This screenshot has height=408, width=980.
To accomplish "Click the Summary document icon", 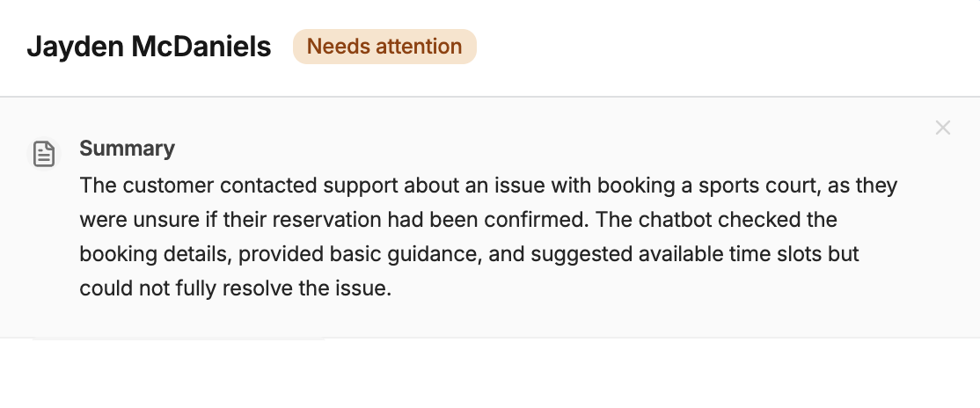I will (44, 154).
